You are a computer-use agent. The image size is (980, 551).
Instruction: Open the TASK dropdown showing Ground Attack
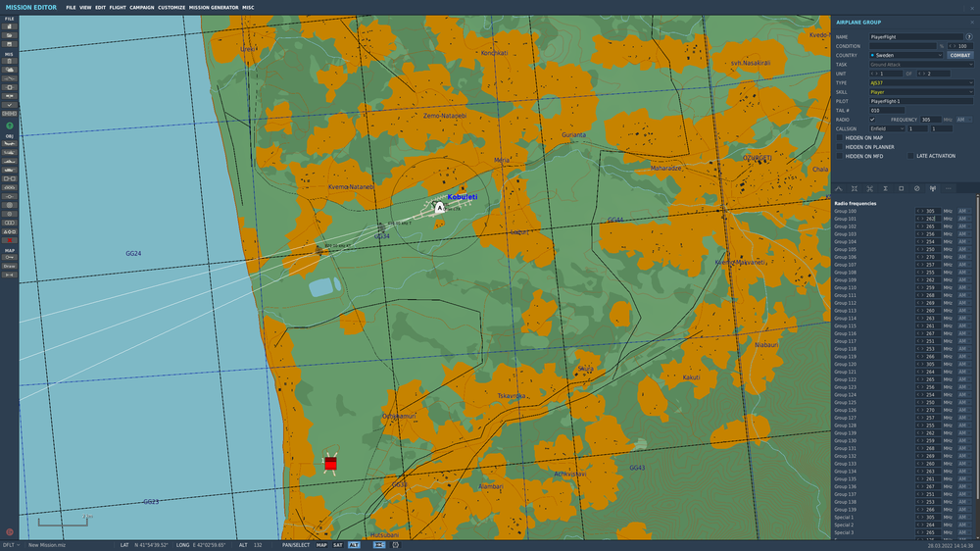[921, 65]
